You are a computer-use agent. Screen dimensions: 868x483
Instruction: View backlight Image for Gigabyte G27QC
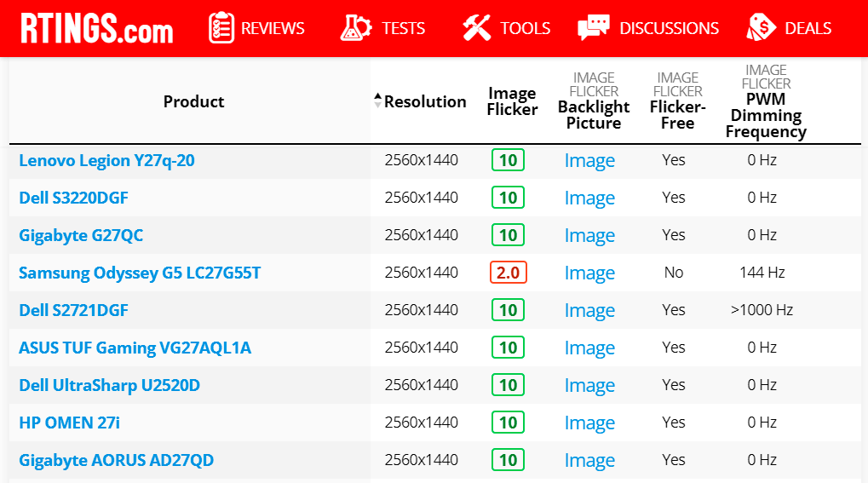pos(589,236)
